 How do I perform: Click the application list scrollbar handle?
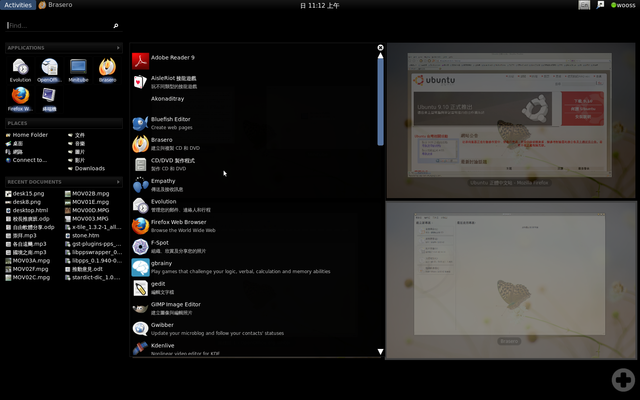tap(380, 102)
